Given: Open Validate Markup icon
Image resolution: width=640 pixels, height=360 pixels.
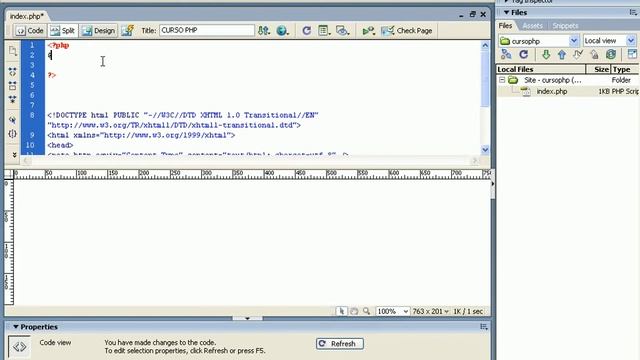Looking at the screenshot, I should pos(369,31).
